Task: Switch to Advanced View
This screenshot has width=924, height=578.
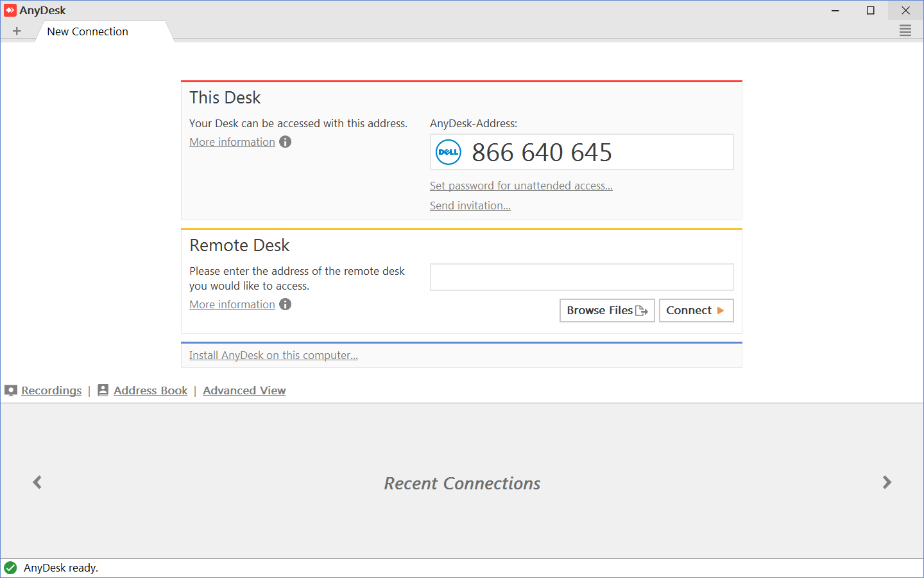Action: (244, 390)
